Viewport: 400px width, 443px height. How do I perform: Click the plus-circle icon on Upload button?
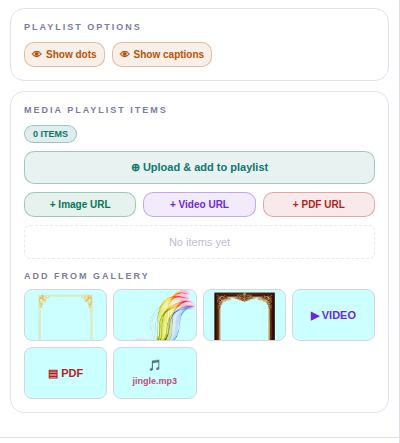click(x=135, y=167)
